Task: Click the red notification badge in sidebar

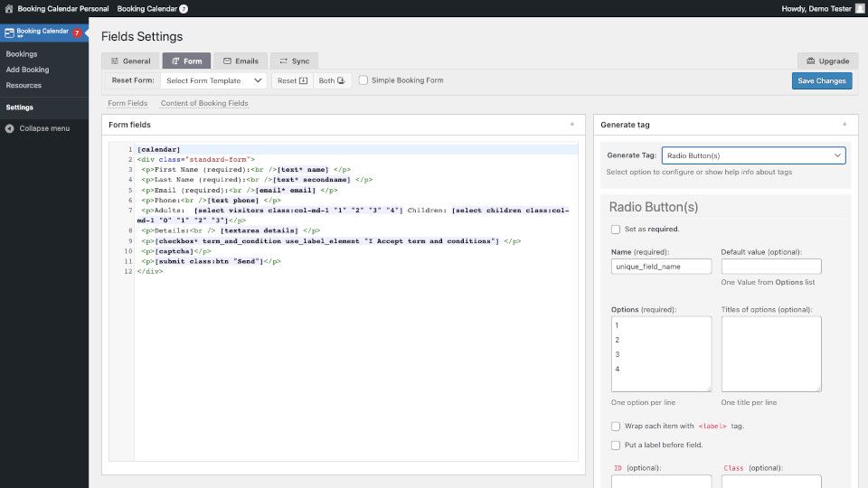Action: [x=77, y=33]
